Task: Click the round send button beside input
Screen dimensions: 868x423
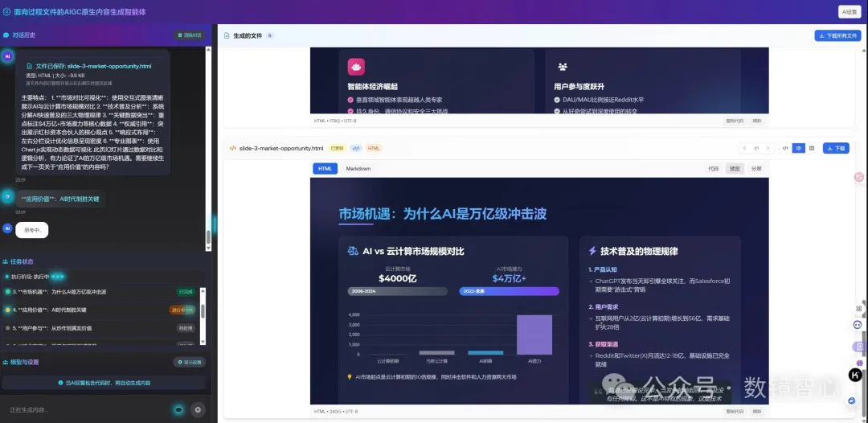Action: coord(198,409)
